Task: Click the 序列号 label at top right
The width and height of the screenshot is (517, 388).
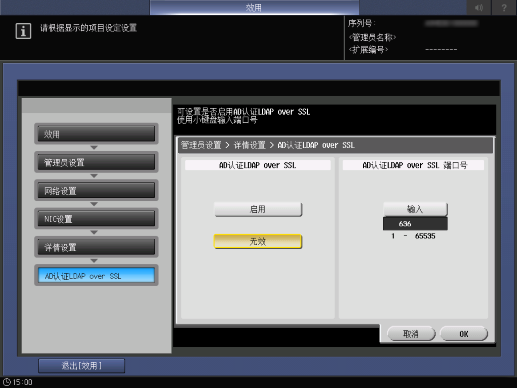Action: pyautogui.click(x=362, y=23)
